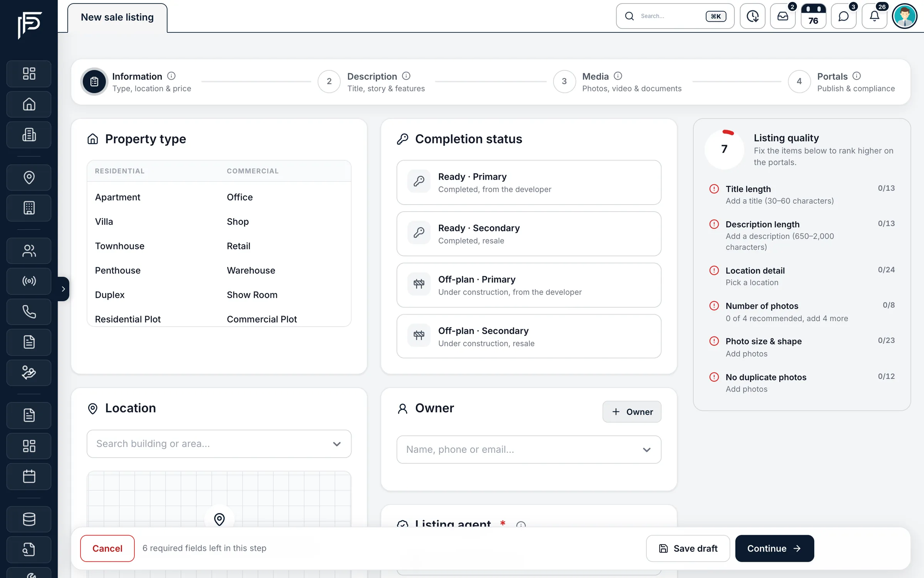The image size is (924, 578).
Task: Open the calendar widget showing 76
Action: coord(813,16)
